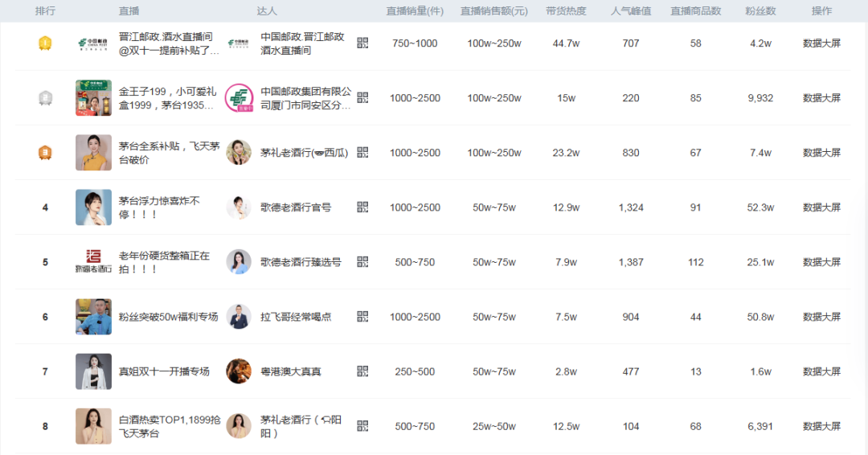Viewport: 868px width, 455px height.
Task: Open live thumbnail 茅台浮力惊喜炸不停
Action: [93, 207]
